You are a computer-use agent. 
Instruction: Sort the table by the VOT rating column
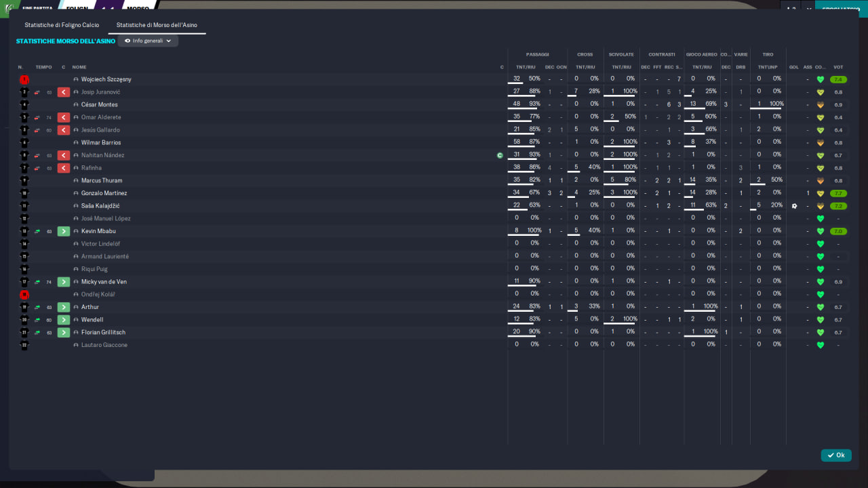click(x=839, y=67)
